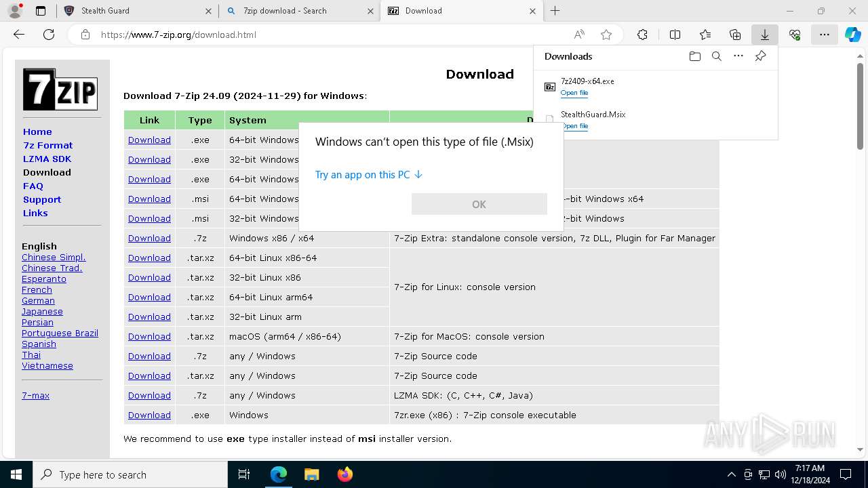The width and height of the screenshot is (868, 488).
Task: Open browser Extensions puzzle icon
Action: [x=642, y=35]
